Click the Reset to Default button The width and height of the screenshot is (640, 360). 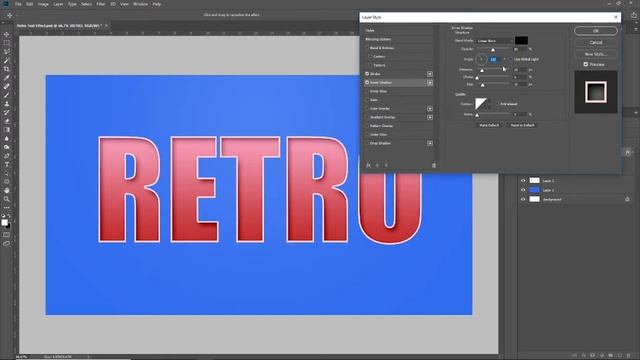click(522, 125)
